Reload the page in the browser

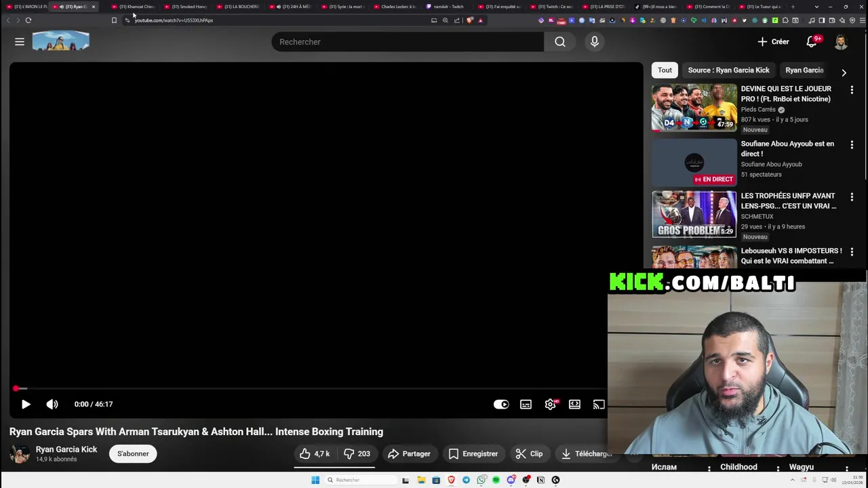tap(28, 20)
